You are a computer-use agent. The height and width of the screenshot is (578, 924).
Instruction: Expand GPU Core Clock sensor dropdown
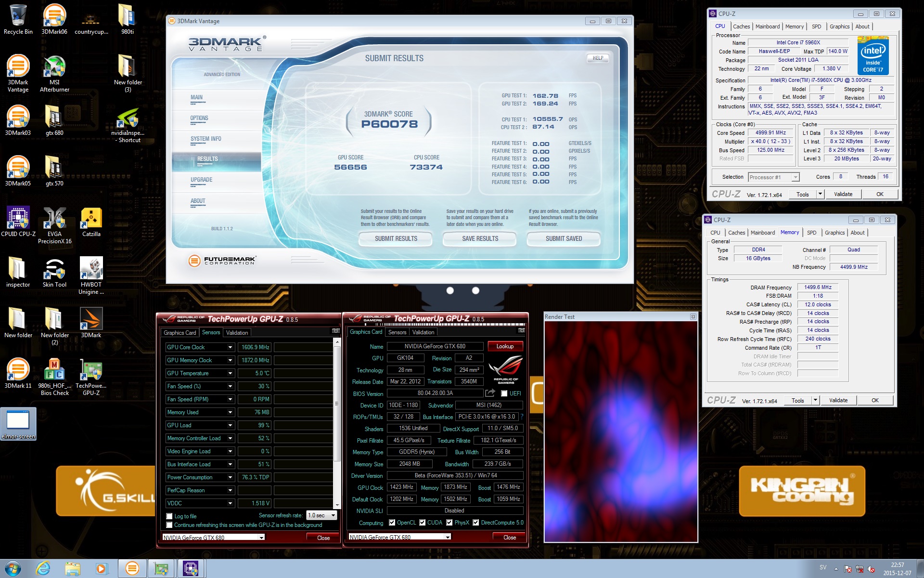pyautogui.click(x=230, y=347)
